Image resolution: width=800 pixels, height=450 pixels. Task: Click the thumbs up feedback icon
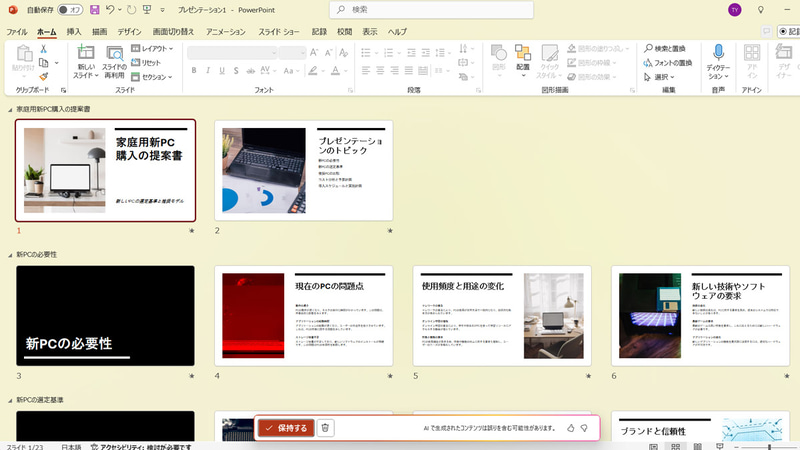(x=570, y=428)
